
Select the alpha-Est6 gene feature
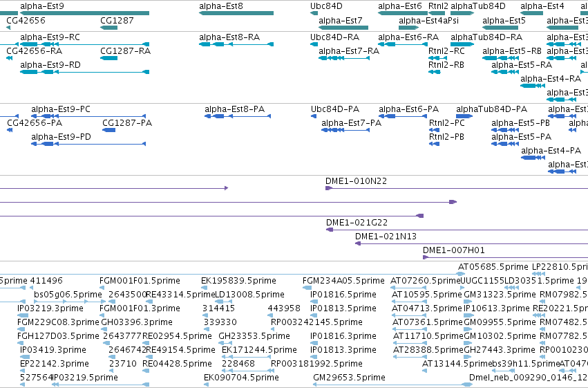point(403,13)
